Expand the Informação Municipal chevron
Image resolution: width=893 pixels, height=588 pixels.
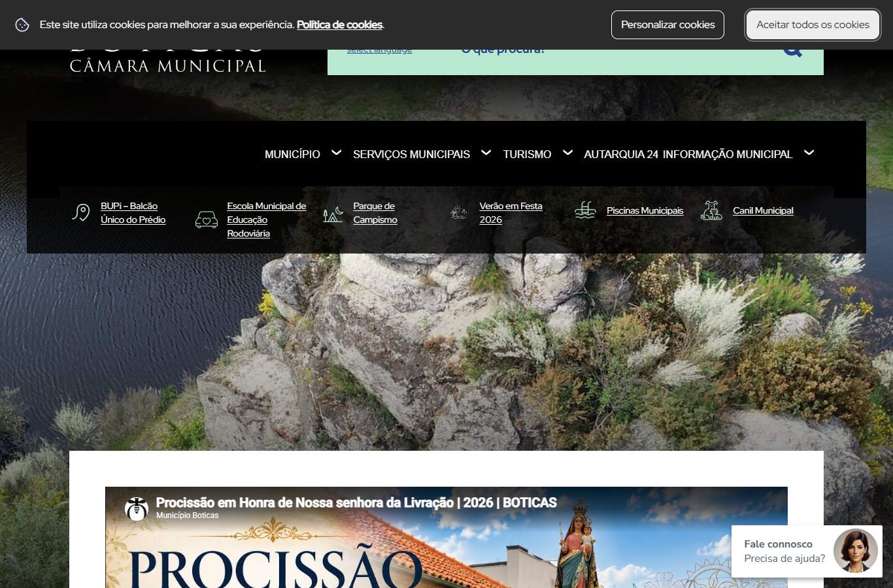coord(809,153)
